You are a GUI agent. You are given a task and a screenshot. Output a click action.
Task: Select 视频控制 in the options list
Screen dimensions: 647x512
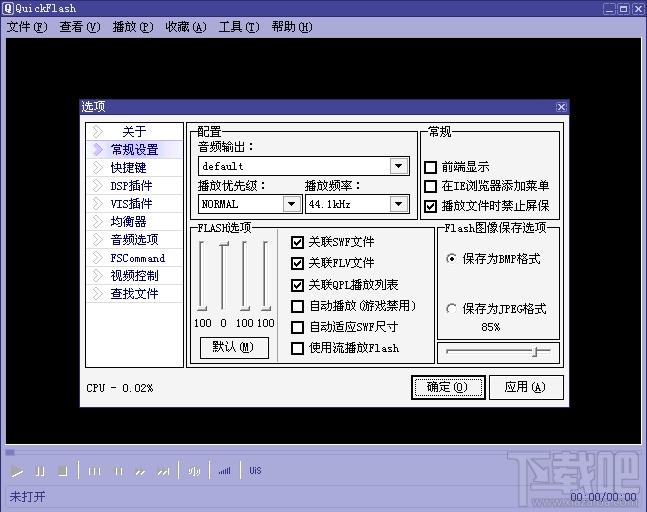(x=135, y=276)
